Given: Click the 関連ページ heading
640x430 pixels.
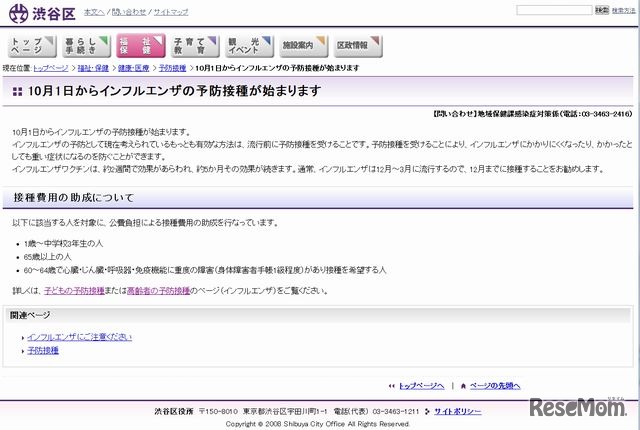Looking at the screenshot, I should (x=30, y=315).
